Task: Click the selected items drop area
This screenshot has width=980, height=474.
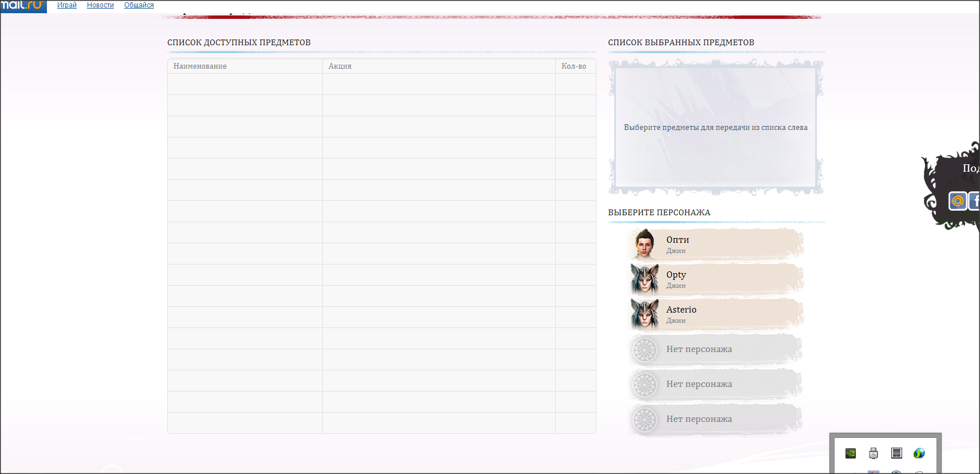Action: (x=716, y=127)
